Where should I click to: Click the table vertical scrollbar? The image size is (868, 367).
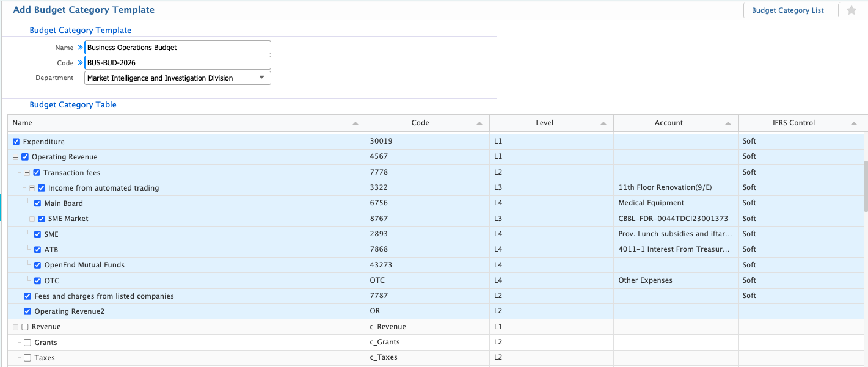pos(865,186)
